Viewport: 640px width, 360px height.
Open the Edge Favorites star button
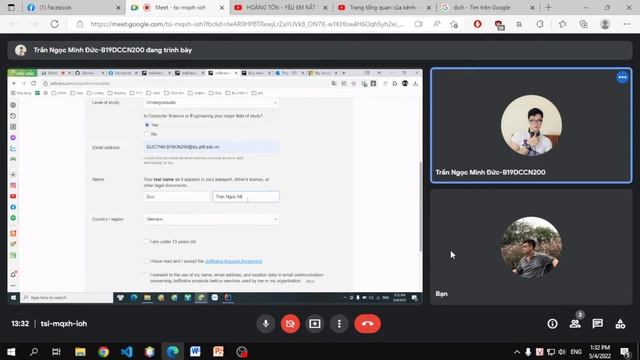562,24
